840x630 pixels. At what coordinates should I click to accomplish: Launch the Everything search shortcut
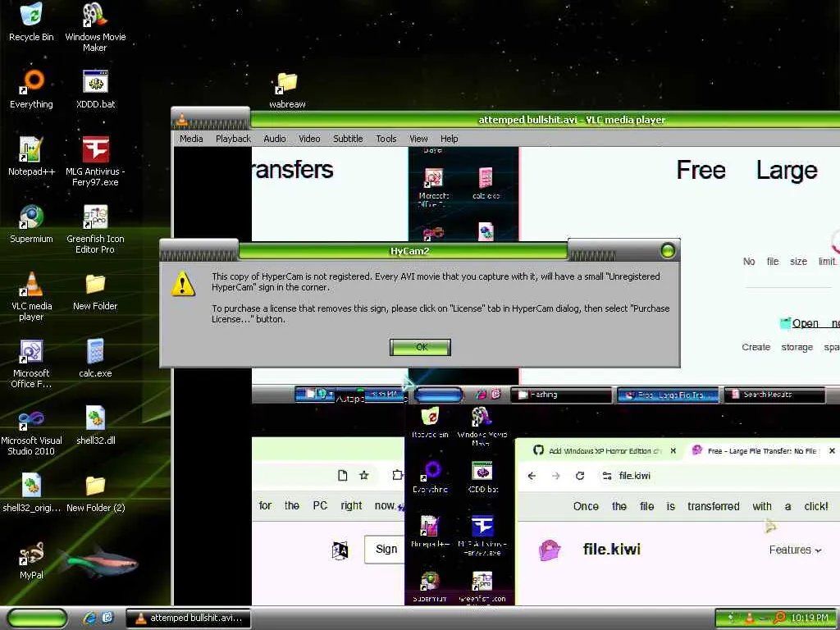[32, 89]
